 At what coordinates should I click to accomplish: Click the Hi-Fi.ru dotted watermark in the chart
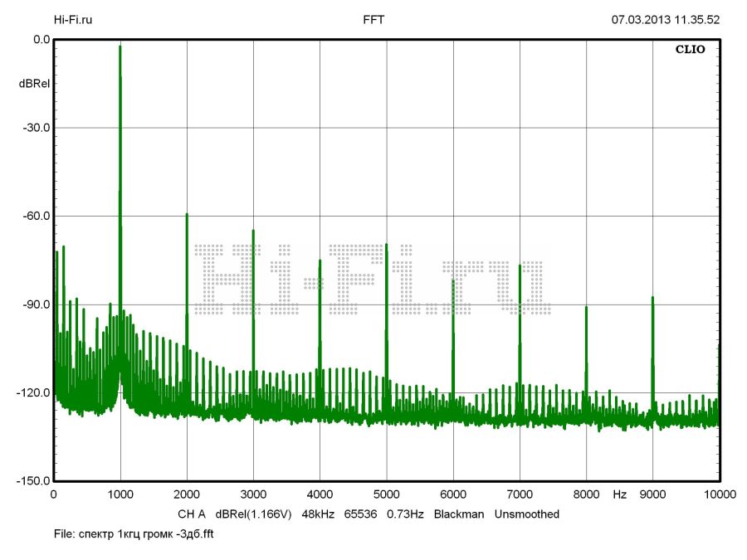coord(371,280)
